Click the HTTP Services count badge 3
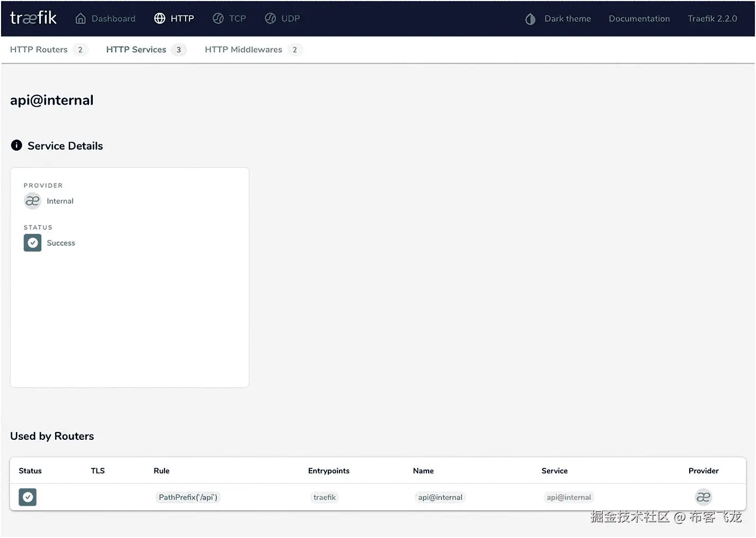756x538 pixels. pyautogui.click(x=179, y=50)
